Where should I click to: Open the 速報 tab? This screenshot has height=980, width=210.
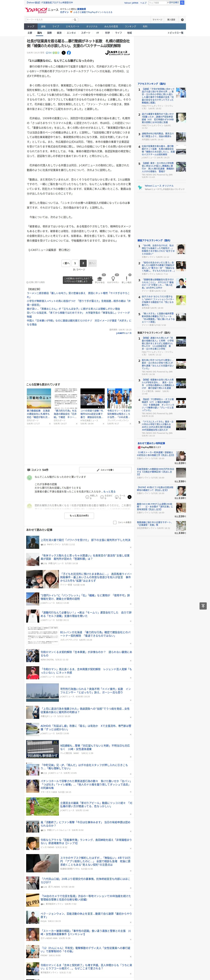[x=43, y=27]
